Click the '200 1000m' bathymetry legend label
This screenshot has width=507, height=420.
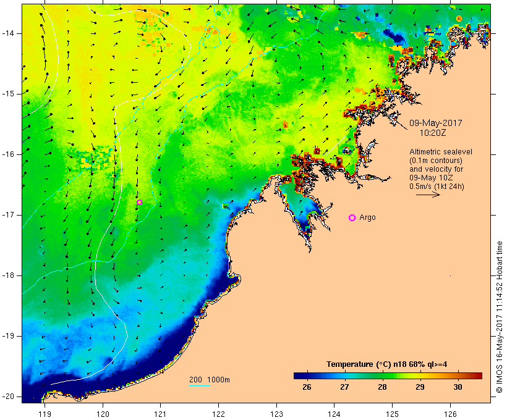[210, 380]
